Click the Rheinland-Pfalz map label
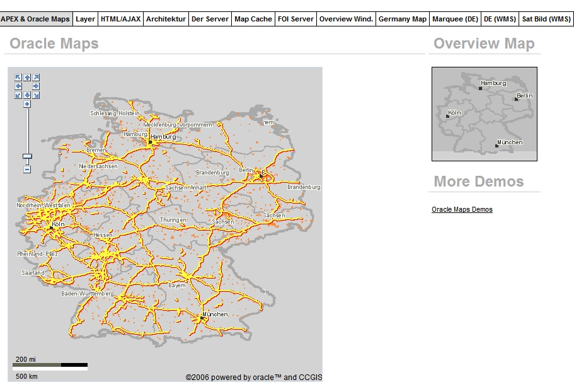 [37, 253]
